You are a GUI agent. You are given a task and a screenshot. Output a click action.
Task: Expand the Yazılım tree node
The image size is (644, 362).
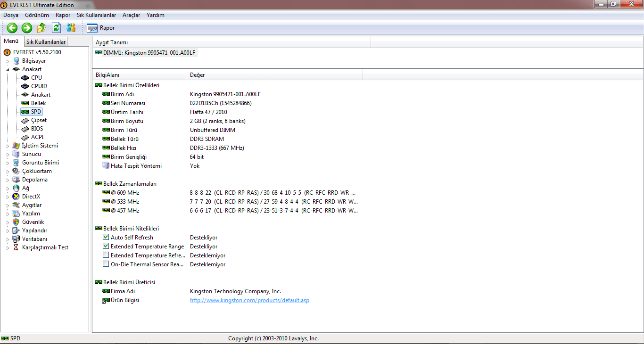pyautogui.click(x=8, y=214)
